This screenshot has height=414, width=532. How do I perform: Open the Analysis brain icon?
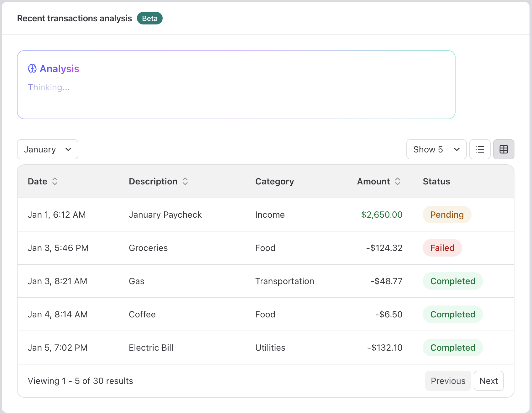tap(32, 68)
